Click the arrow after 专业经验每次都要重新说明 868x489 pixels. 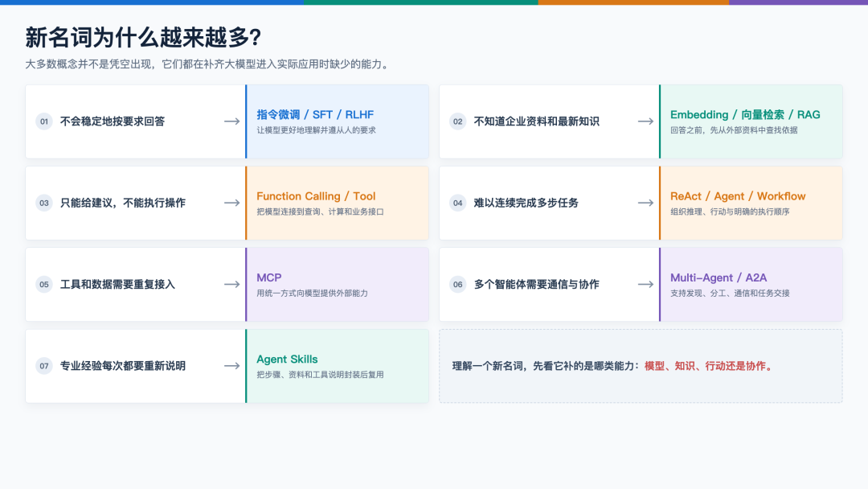[232, 365]
